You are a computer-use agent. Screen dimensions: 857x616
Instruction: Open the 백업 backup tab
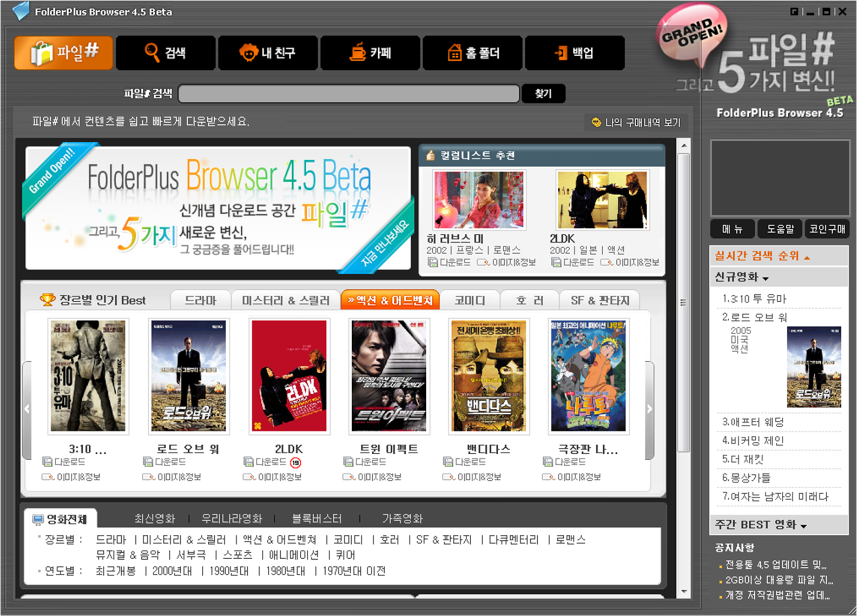(575, 52)
